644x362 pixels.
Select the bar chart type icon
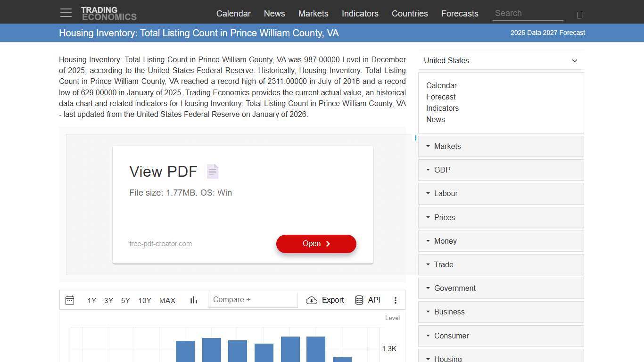193,300
